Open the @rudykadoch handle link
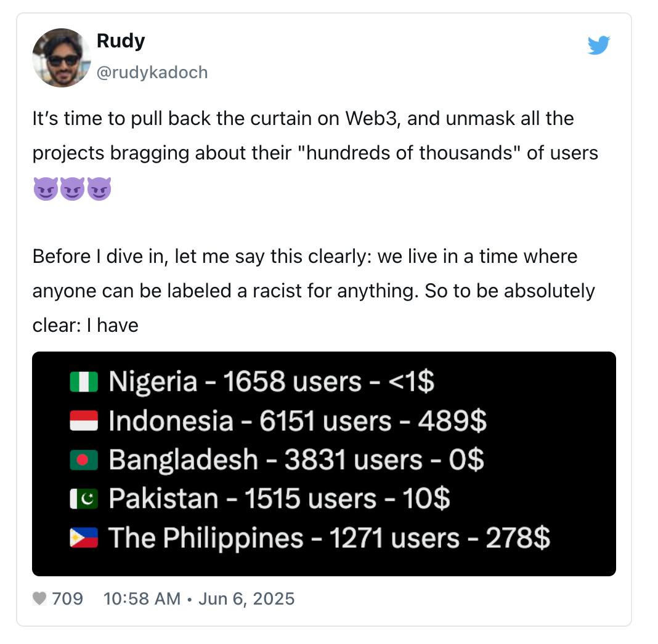 click(x=152, y=73)
